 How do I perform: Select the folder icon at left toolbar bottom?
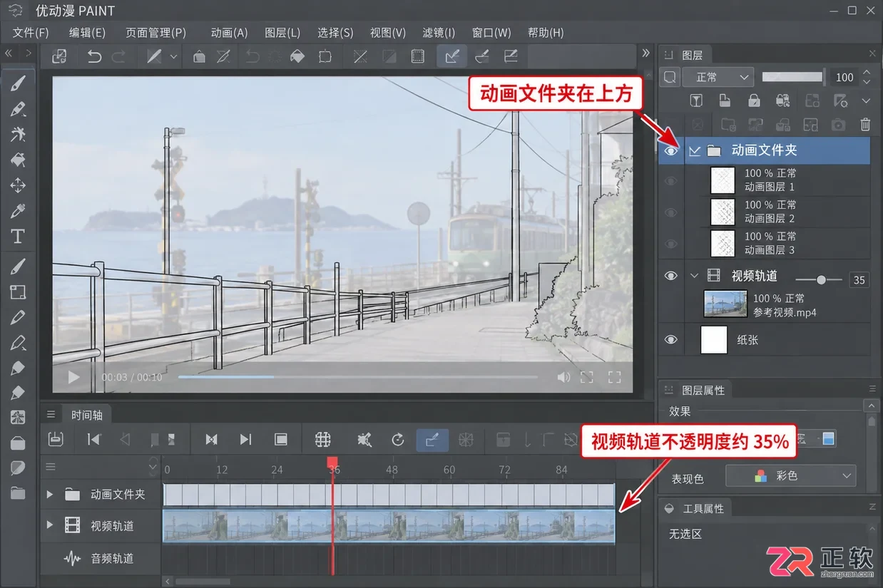[x=19, y=493]
